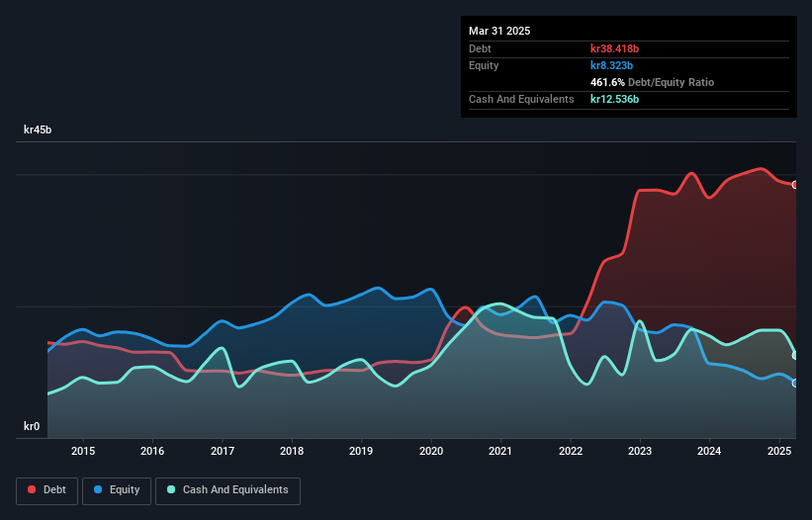Viewport: 812px width, 520px height.
Task: Select the 2022 x-axis label
Action: click(571, 452)
